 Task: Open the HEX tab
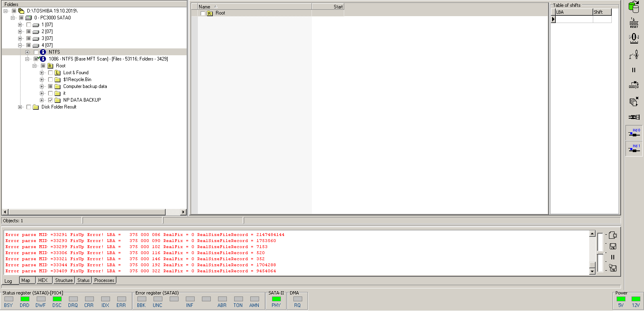coord(43,280)
